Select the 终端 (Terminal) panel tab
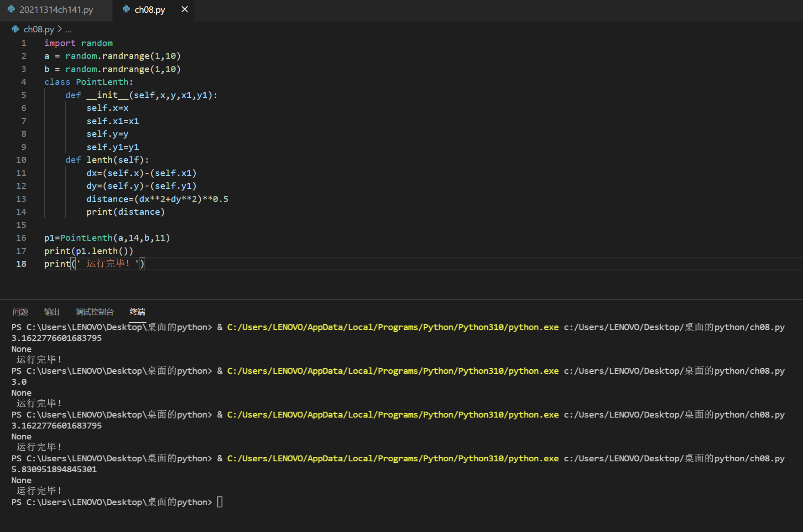Screen dimensions: 803x532 pos(137,312)
